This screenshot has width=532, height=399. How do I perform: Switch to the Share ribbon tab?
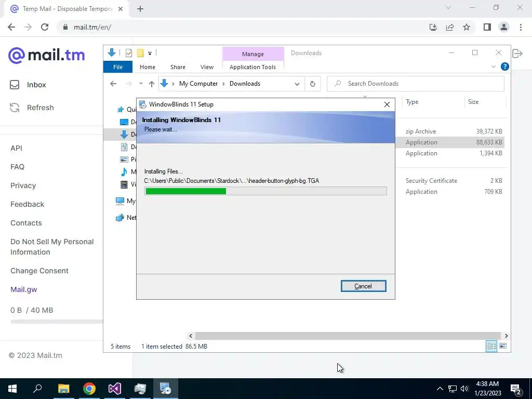[178, 67]
